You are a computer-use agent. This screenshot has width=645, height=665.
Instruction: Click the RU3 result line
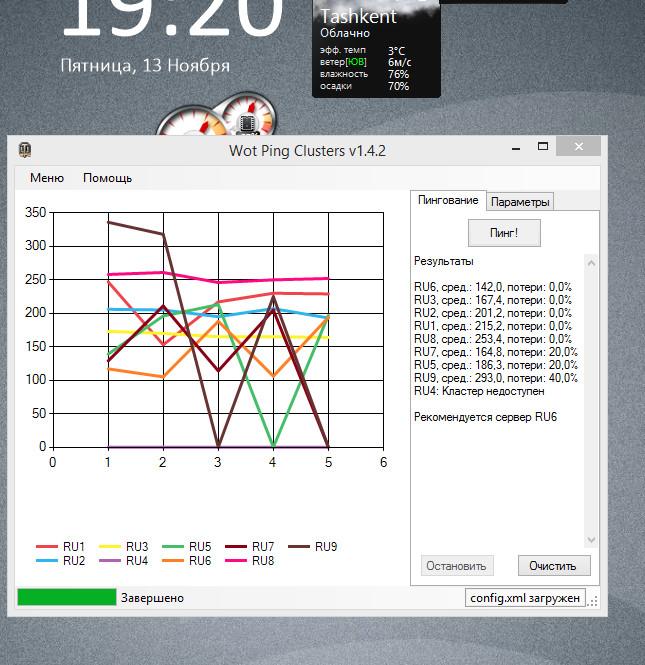click(493, 300)
